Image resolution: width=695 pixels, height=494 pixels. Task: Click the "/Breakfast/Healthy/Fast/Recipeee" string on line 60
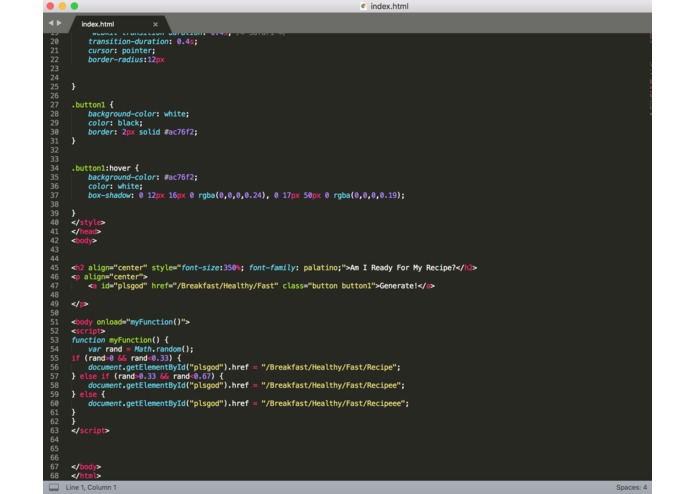(x=333, y=403)
